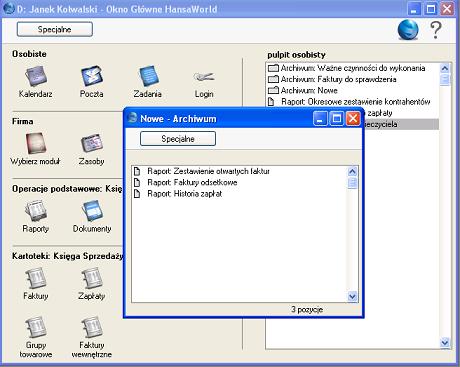
Task: Click Specjalne button in main window
Action: (55, 29)
